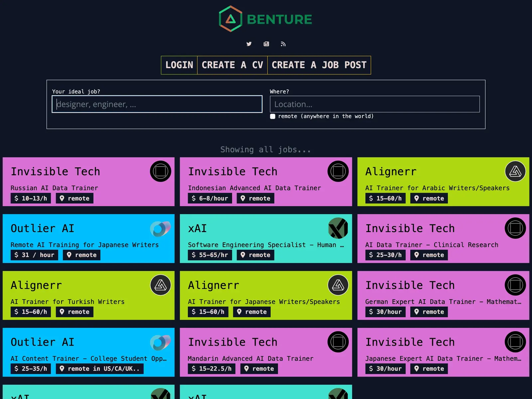Open AI Trainer for Arabic Writers/Speakers job

point(437,188)
